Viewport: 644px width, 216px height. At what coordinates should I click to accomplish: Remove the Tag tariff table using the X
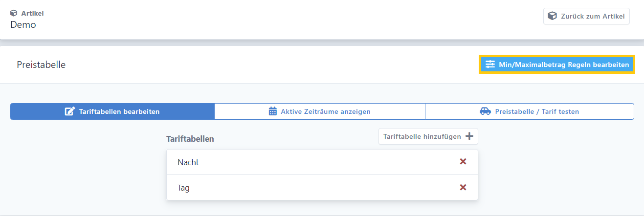tap(463, 187)
